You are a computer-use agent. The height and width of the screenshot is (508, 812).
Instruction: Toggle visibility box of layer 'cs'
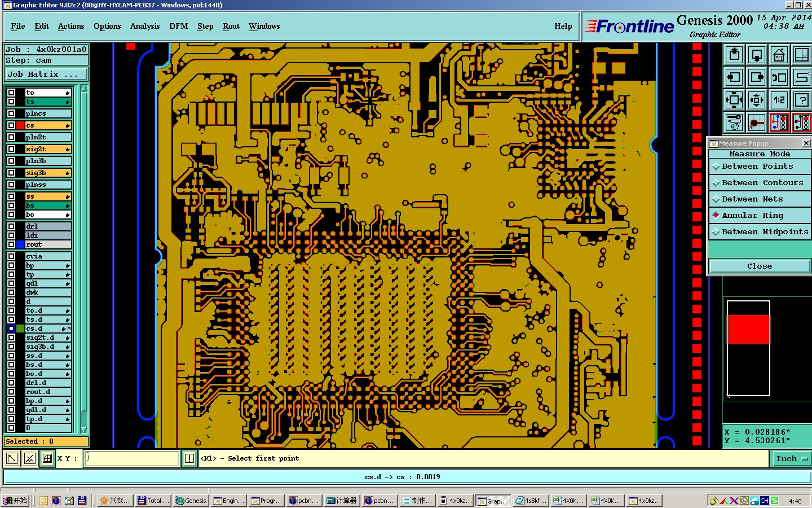point(11,125)
